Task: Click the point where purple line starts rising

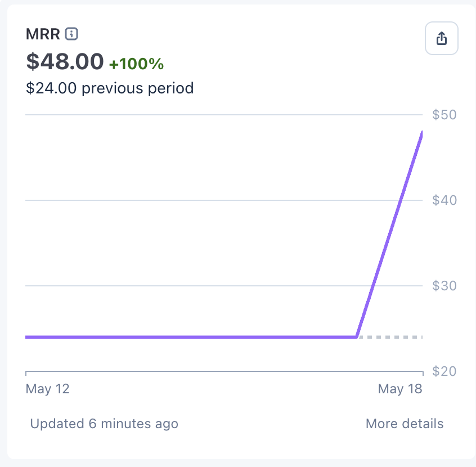Action: pyautogui.click(x=357, y=336)
